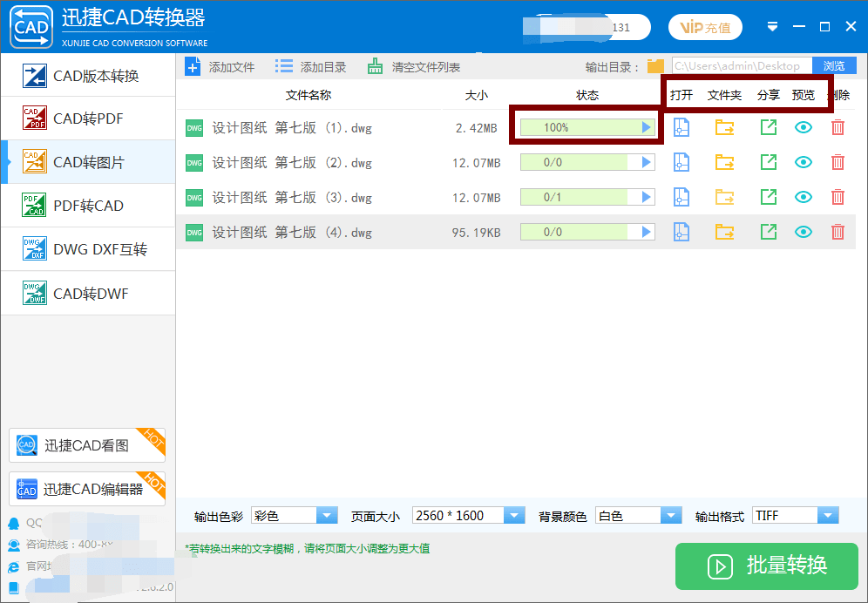Select the file name 设计图纸 第七版 (3).dwg

292,198
